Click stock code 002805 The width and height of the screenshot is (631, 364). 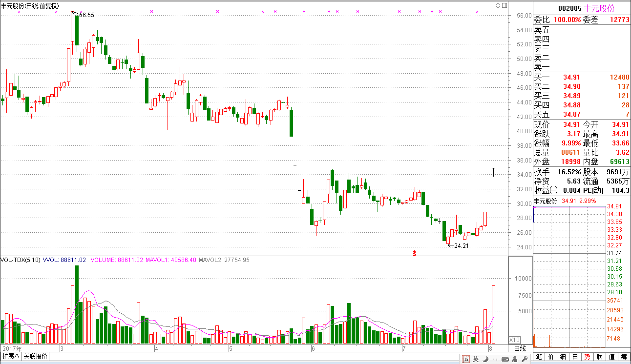point(569,8)
